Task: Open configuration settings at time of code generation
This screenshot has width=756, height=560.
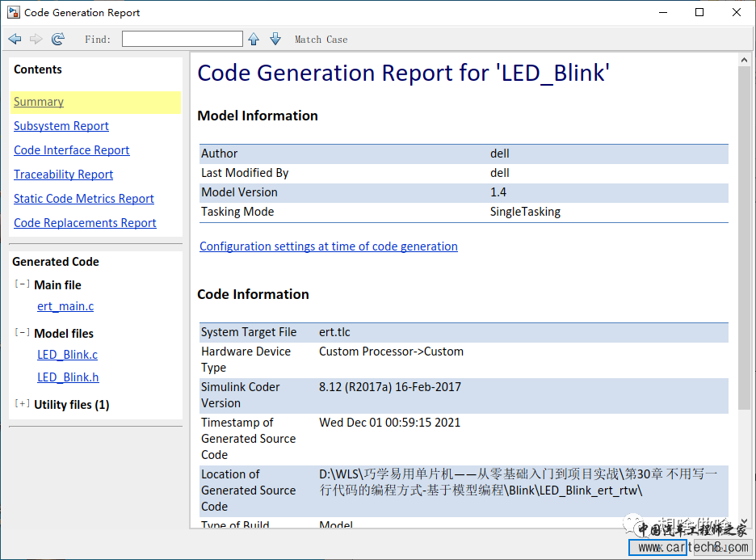Action: pos(329,246)
